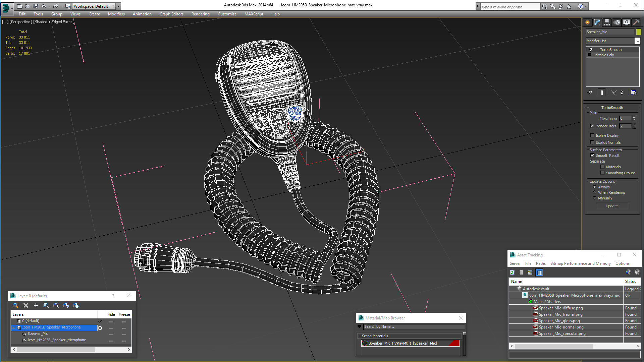Enable Explicit Normals checkbox
This screenshot has width=644, height=362.
click(592, 142)
